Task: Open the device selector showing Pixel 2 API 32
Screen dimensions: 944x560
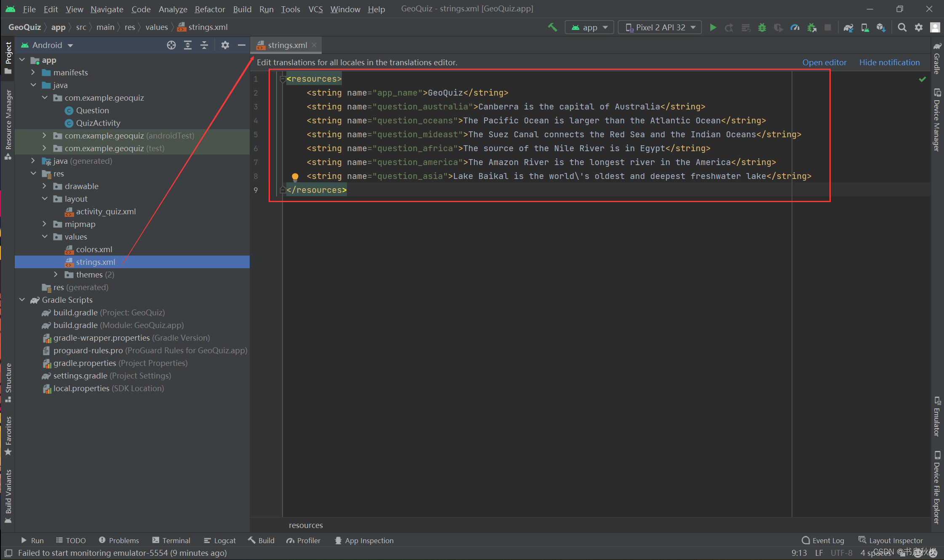Action: (659, 27)
